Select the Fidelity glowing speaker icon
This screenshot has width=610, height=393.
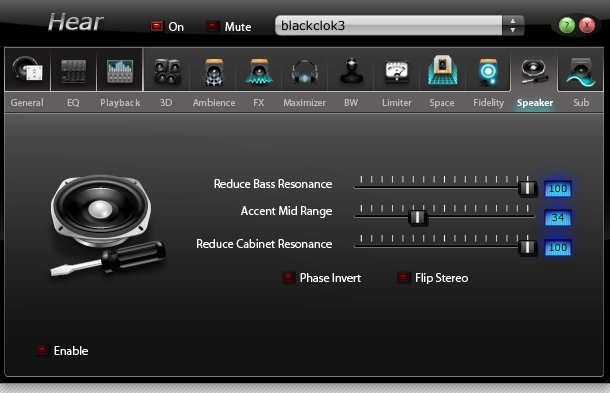[x=488, y=72]
